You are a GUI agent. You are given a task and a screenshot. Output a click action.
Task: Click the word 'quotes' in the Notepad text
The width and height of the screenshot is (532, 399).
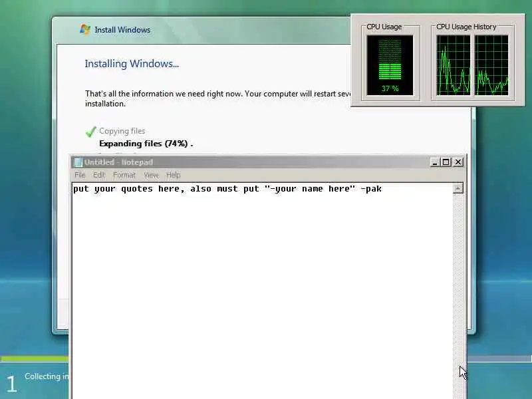tap(137, 189)
